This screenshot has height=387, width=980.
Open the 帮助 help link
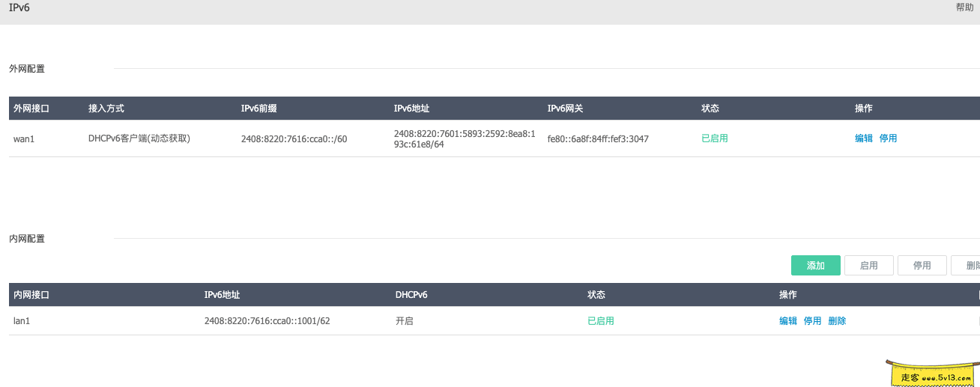pos(964,7)
